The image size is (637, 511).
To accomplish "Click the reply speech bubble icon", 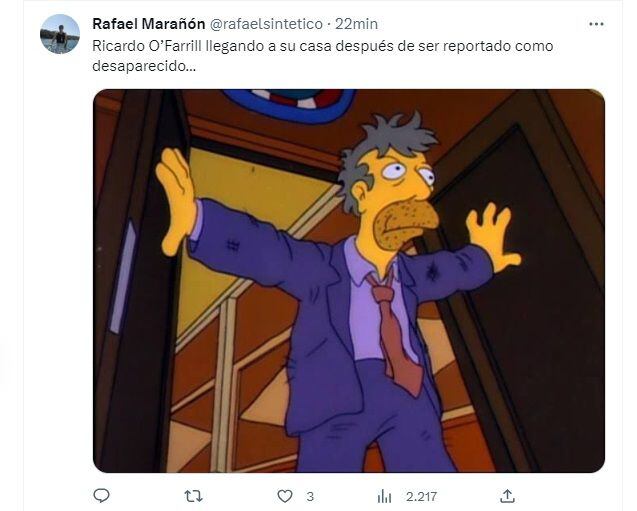I will click(x=101, y=496).
